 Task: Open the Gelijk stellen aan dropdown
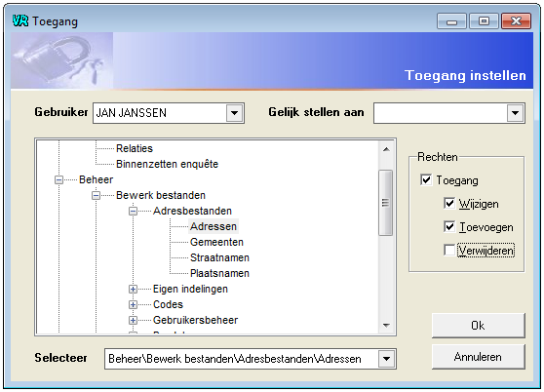(515, 113)
